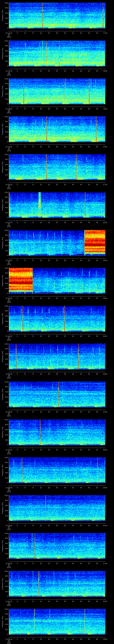Pick the spectrogram panel starting at 23:27:00

pyautogui.click(x=57, y=432)
